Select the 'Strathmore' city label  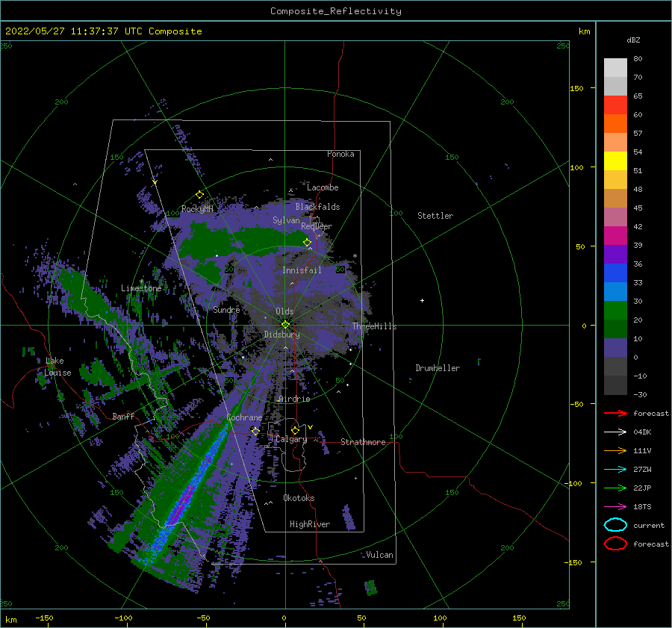click(x=363, y=442)
